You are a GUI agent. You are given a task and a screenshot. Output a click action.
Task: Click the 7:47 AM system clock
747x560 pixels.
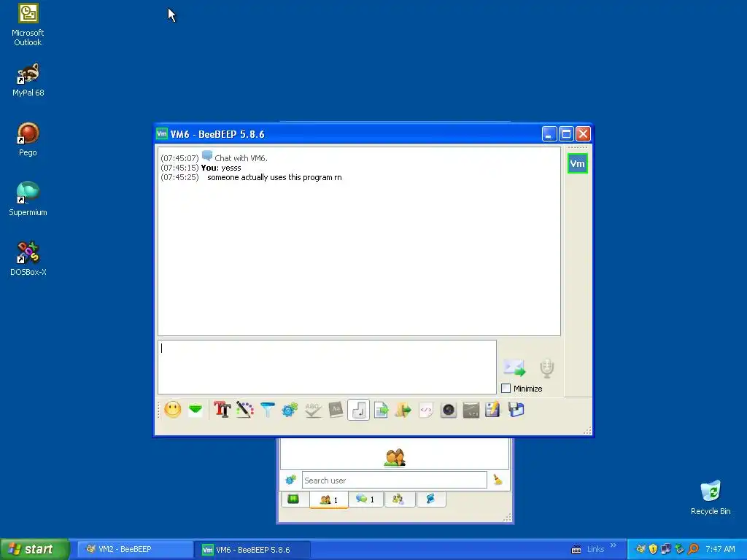(720, 550)
